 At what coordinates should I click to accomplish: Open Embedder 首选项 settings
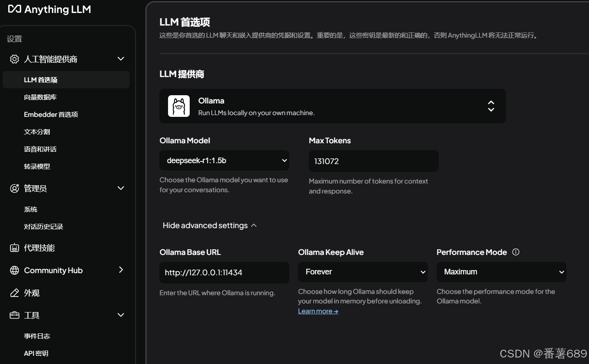51,114
